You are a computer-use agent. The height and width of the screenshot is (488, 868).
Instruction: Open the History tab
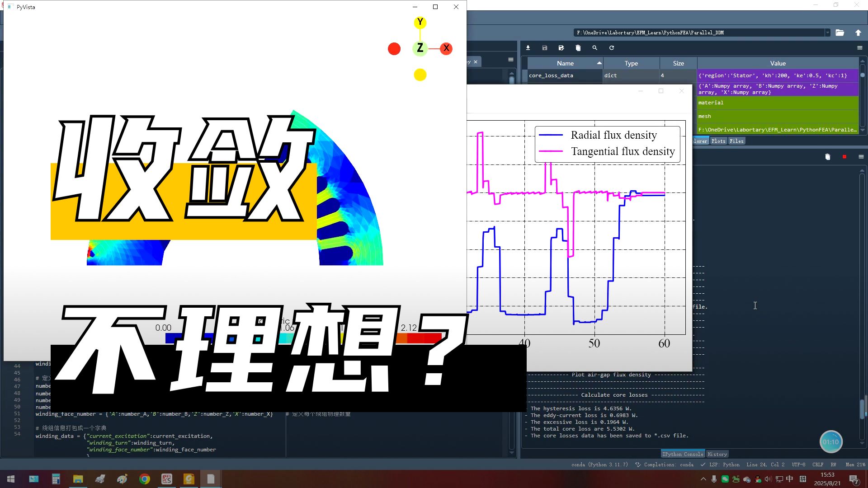click(717, 454)
